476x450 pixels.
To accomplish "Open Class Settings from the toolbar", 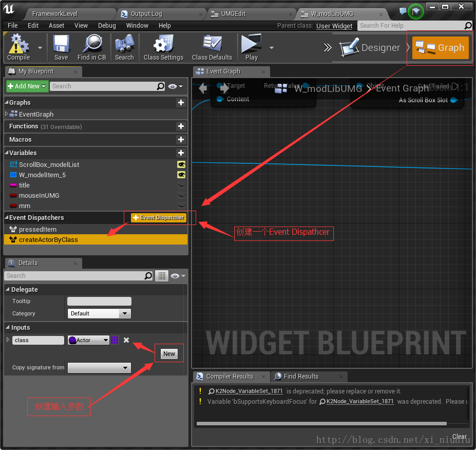I will point(163,48).
